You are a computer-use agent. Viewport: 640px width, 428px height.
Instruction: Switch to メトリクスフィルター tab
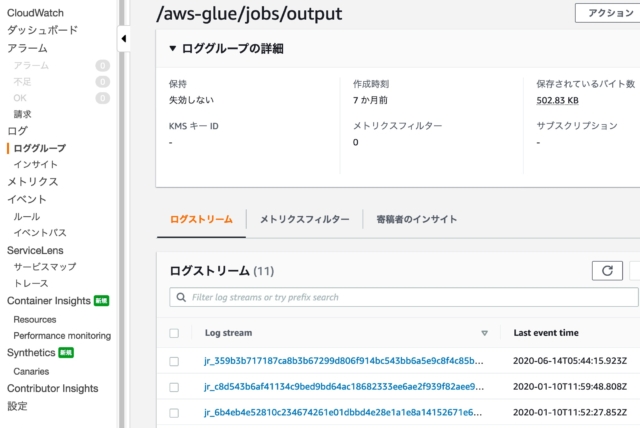pyautogui.click(x=304, y=220)
